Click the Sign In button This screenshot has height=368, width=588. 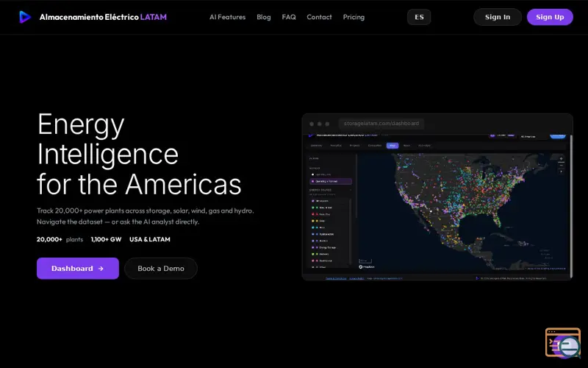[498, 17]
